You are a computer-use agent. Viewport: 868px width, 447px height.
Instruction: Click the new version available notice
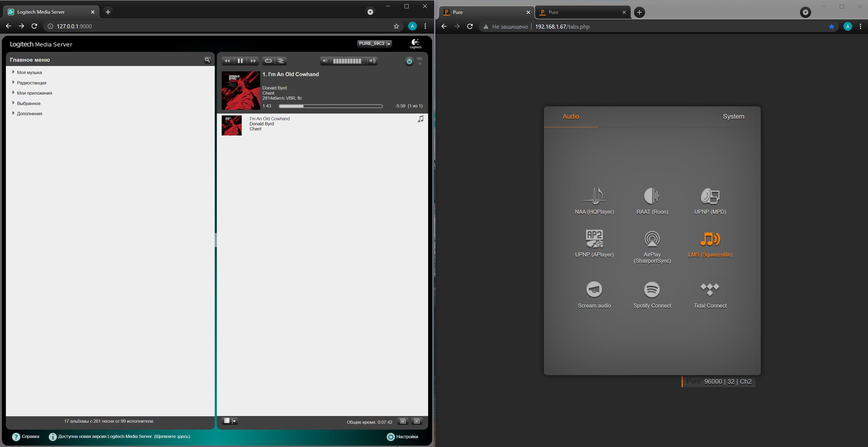(124, 437)
